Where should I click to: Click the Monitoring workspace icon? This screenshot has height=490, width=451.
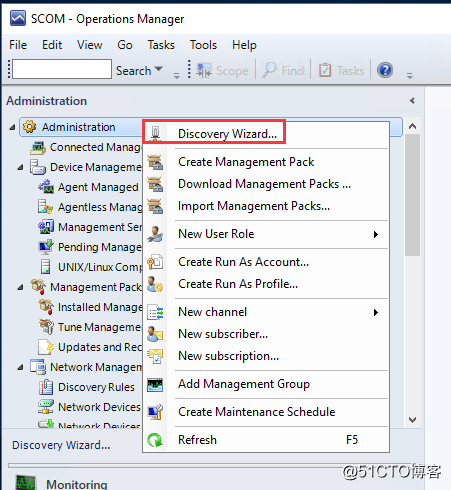point(25,483)
